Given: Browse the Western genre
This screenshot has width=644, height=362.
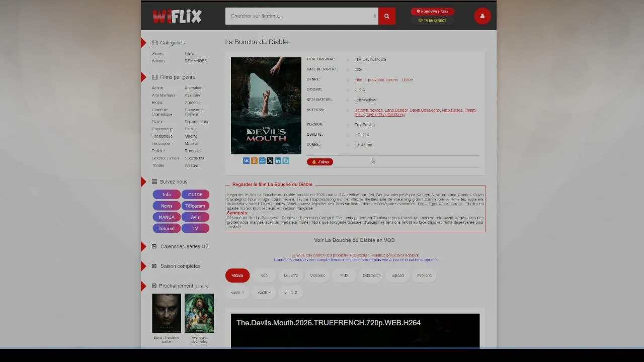Looking at the screenshot, I should click(192, 165).
